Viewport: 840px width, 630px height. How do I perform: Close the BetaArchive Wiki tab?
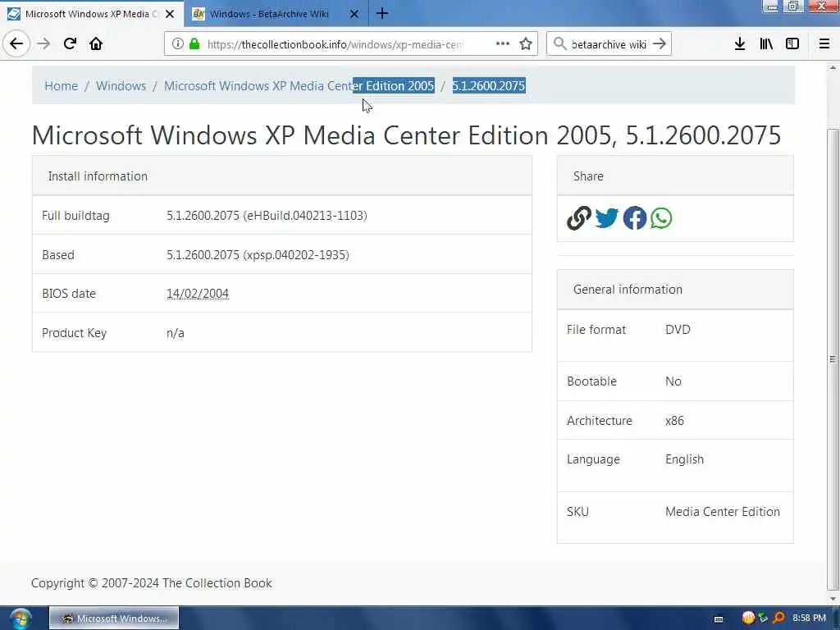click(354, 14)
